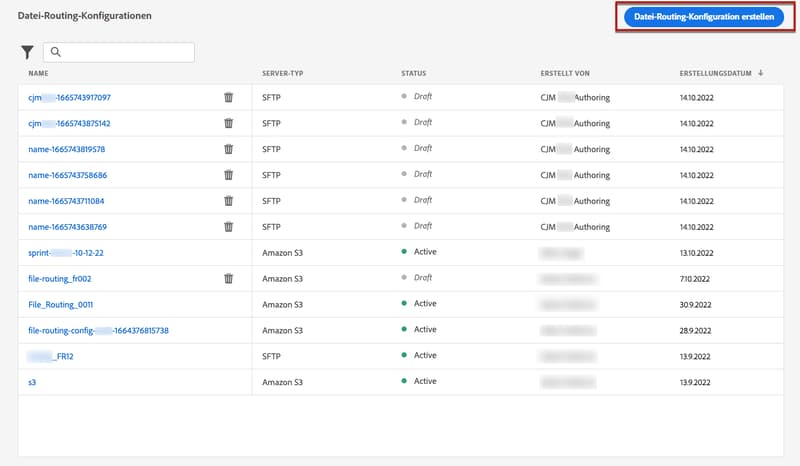This screenshot has width=800, height=466.
Task: Click the search magnifier icon
Action: point(56,52)
